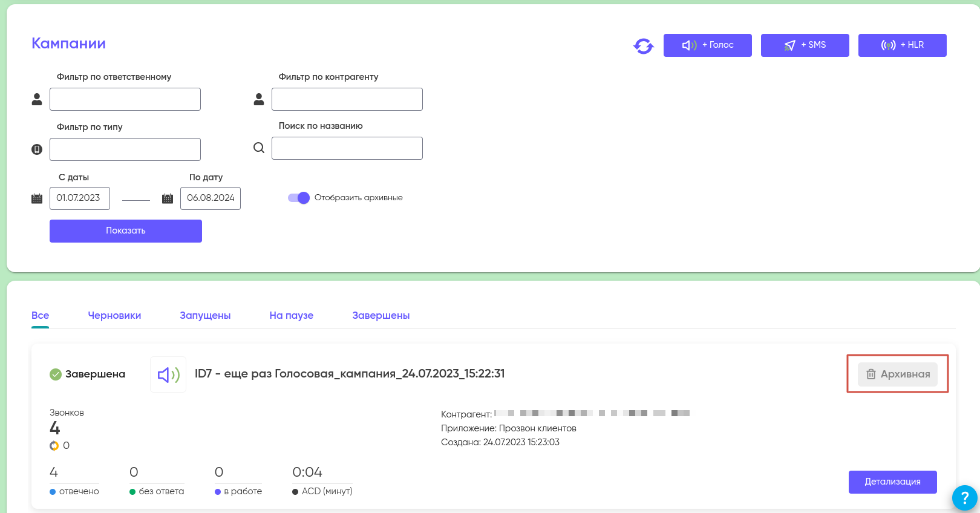This screenshot has width=980, height=513.
Task: Open the Фильтр по ответственному field
Action: [x=125, y=99]
